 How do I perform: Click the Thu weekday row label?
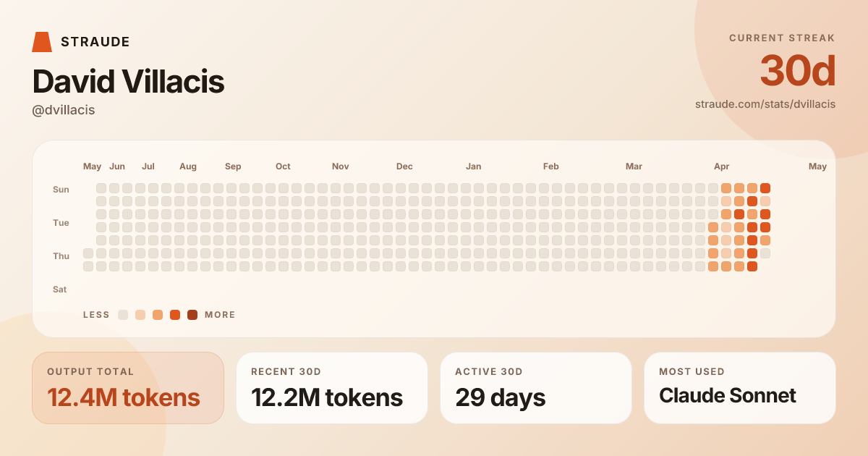click(x=61, y=256)
